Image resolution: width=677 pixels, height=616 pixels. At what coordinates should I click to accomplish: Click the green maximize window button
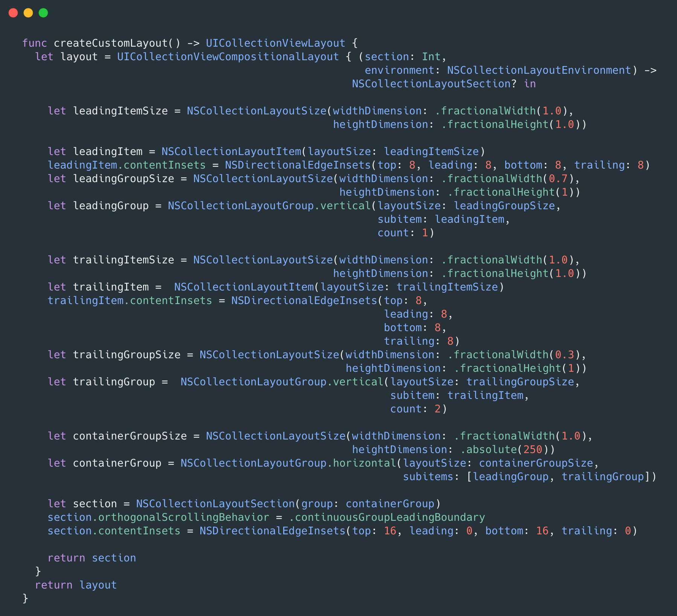[x=43, y=13]
